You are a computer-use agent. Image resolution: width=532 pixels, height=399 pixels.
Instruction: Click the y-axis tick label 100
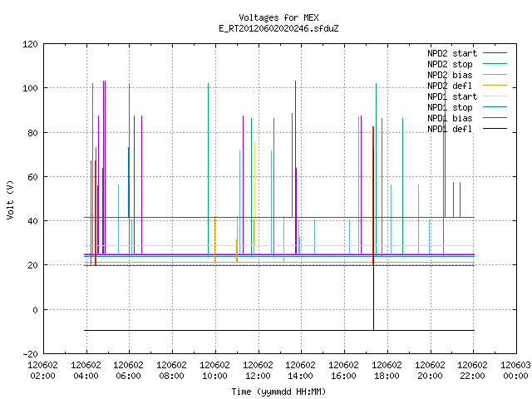(30, 88)
